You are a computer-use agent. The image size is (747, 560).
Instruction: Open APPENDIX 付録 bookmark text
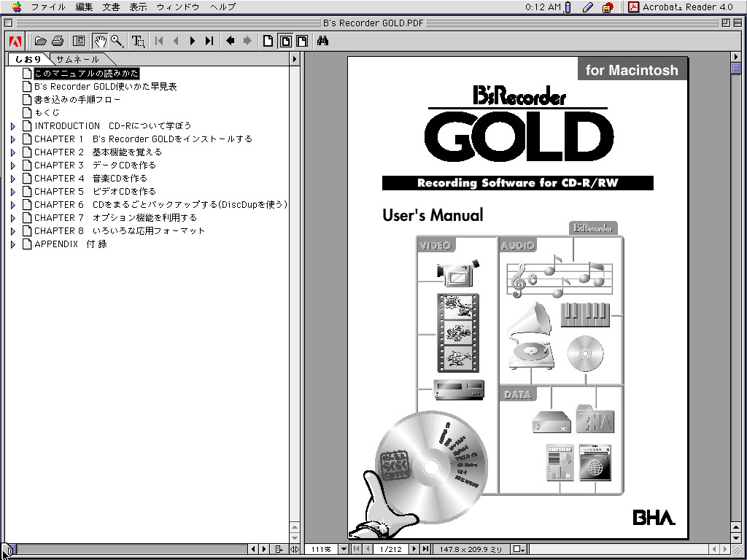(x=71, y=244)
